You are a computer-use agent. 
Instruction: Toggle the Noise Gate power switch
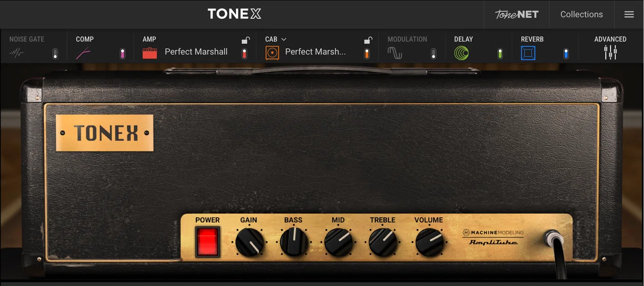(x=55, y=53)
